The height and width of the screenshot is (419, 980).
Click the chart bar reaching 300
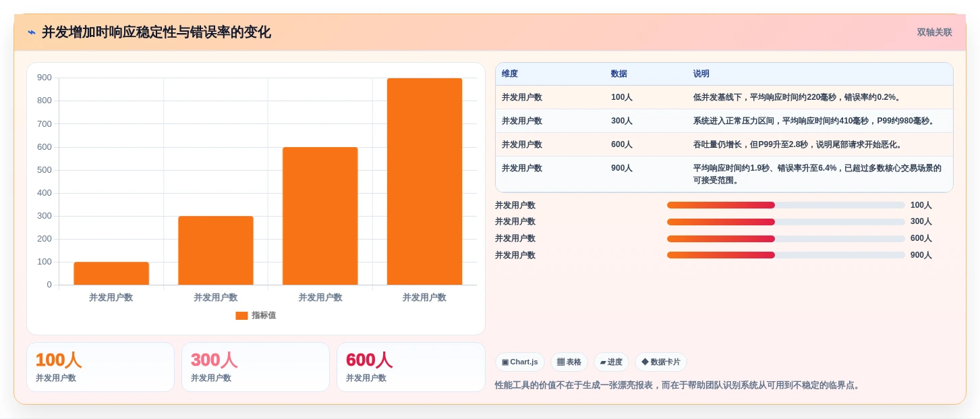click(x=216, y=250)
